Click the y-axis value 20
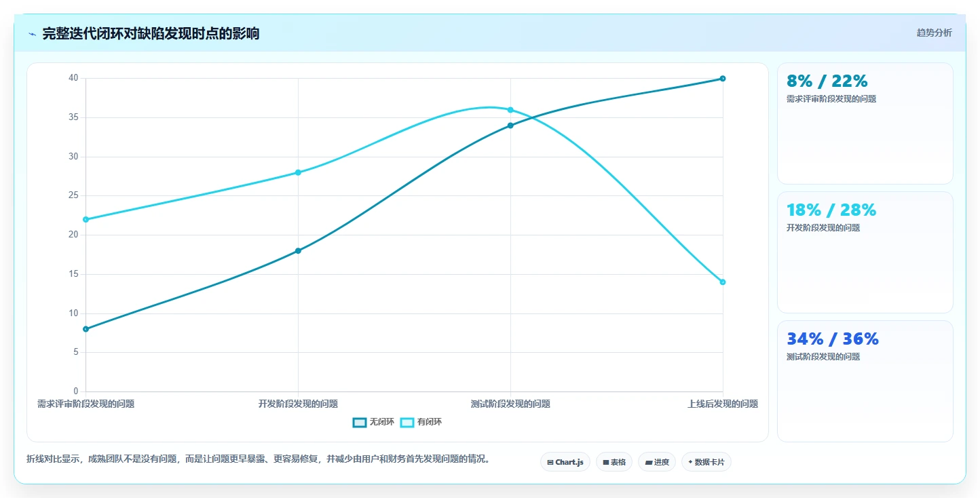This screenshot has width=980, height=498. coord(74,235)
